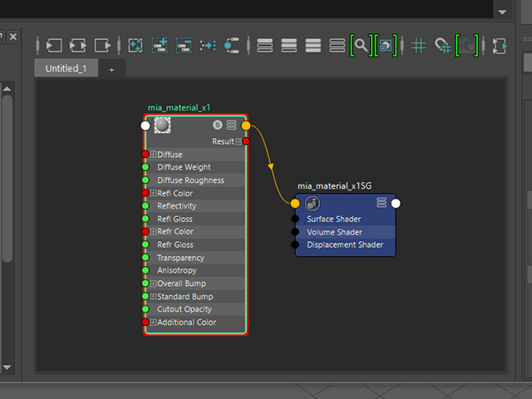The image size is (532, 399).
Task: Set nodes to full view mode
Action: (x=313, y=46)
